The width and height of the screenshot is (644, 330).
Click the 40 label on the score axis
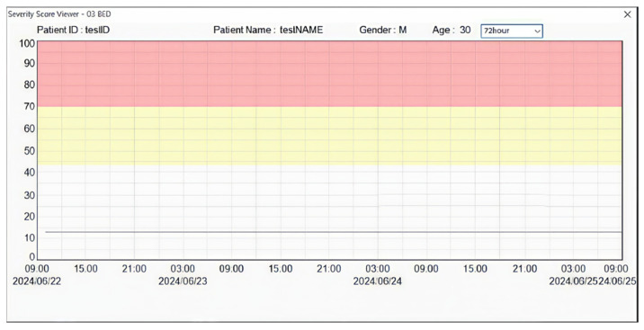tap(29, 172)
